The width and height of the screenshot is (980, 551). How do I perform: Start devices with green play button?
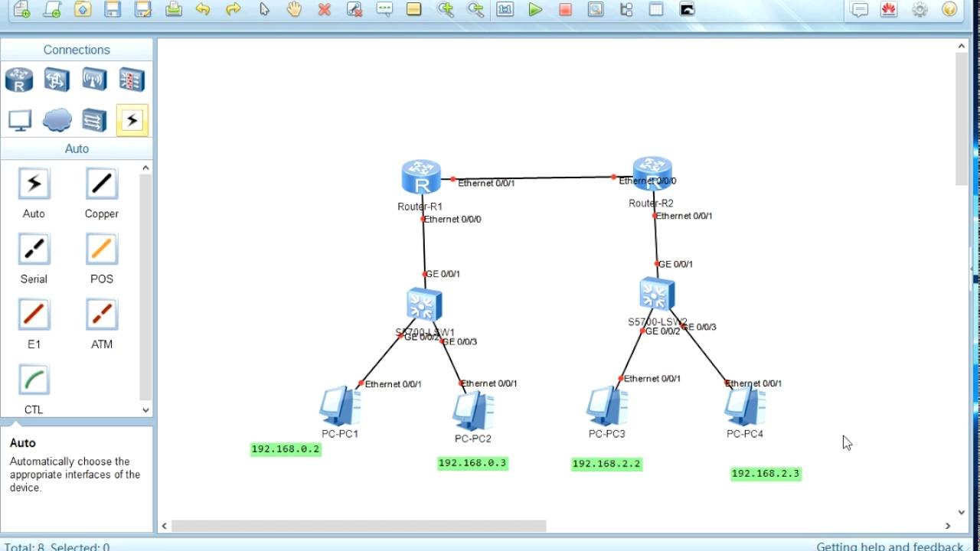pos(535,9)
